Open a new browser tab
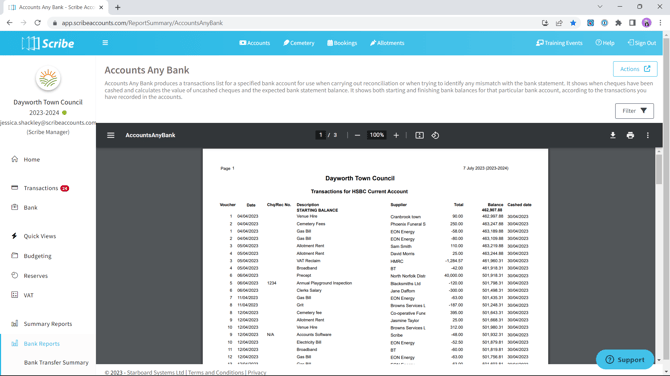The width and height of the screenshot is (670, 376). (118, 7)
